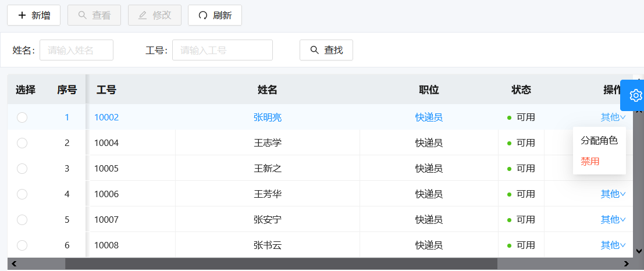Click the 姓名 column header
Viewport: 644px width, 271px height.
coord(267,90)
